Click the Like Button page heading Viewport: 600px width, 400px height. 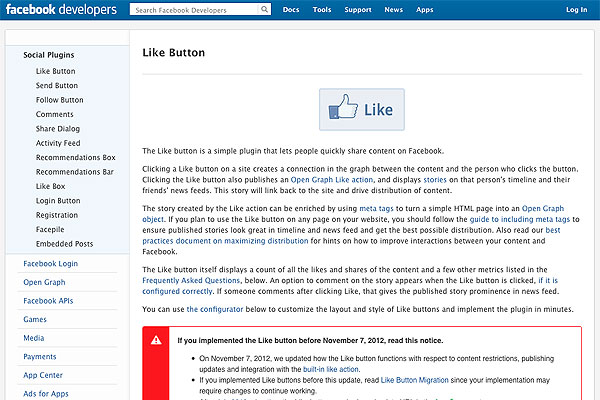tap(174, 52)
